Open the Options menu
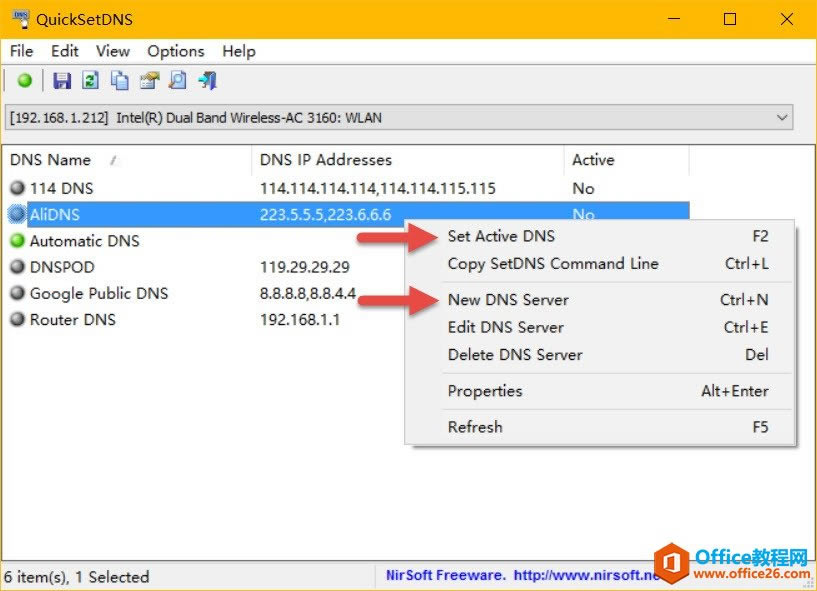 (176, 51)
